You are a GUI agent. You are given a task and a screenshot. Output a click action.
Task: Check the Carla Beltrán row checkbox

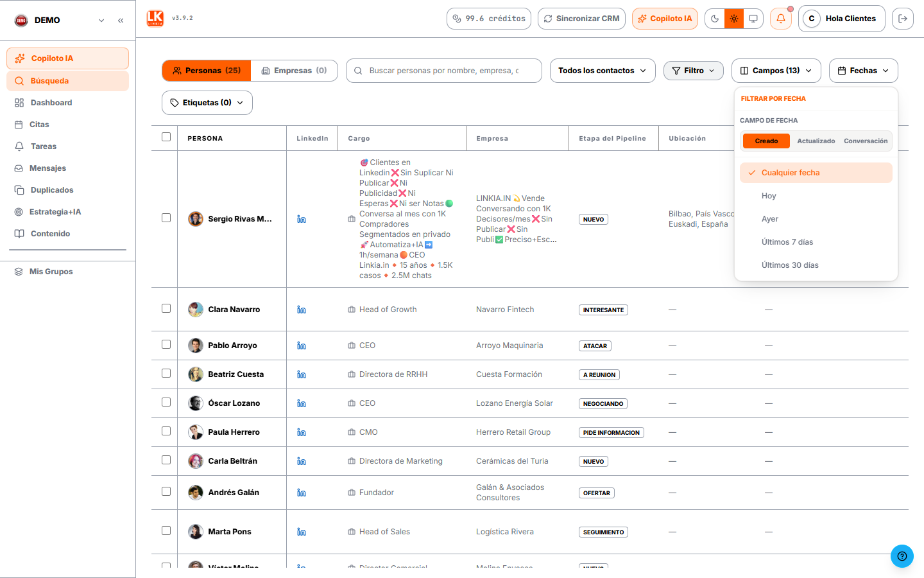(x=166, y=460)
